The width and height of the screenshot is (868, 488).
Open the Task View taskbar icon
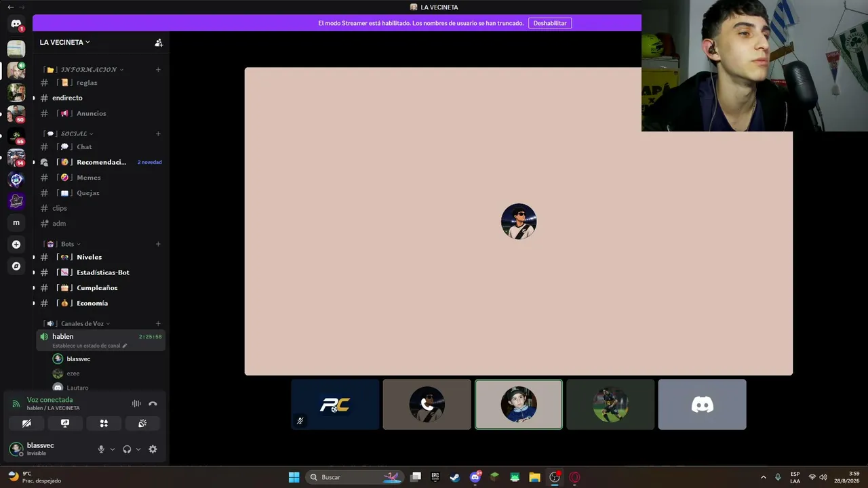pos(416,477)
